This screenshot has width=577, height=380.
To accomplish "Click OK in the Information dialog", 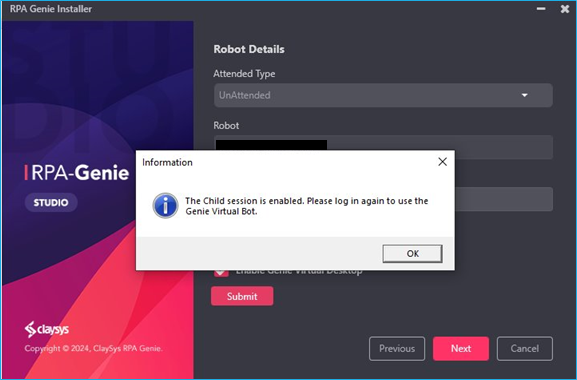I will (412, 253).
